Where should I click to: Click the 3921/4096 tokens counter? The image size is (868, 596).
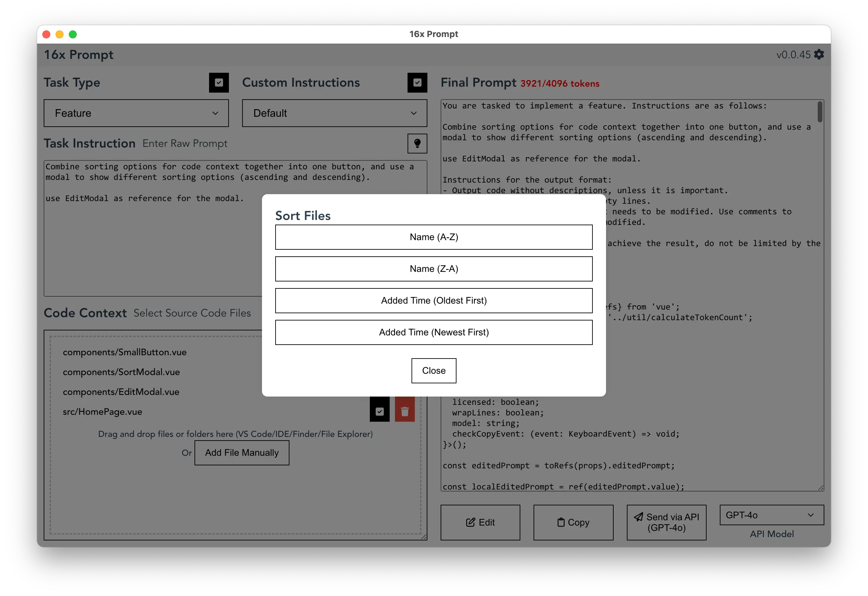pyautogui.click(x=560, y=83)
